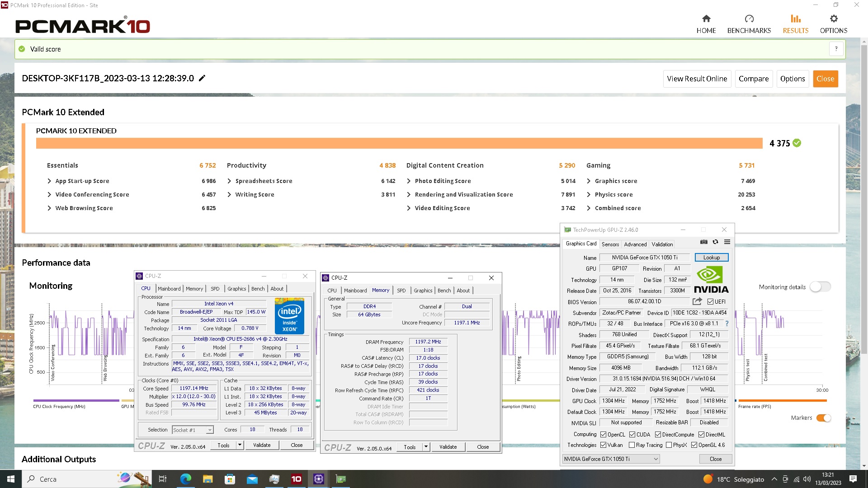This screenshot has height=488, width=868.
Task: Open Validation tab in GPU-Z
Action: tap(662, 244)
